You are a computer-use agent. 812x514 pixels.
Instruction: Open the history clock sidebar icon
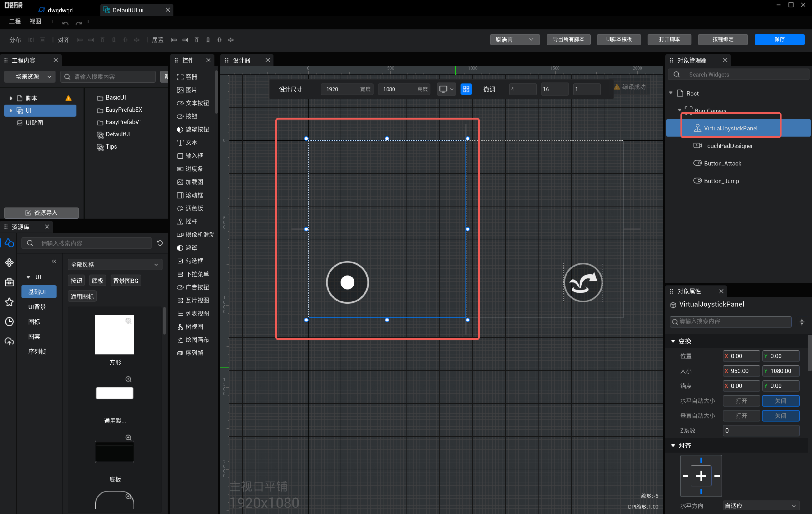point(9,321)
